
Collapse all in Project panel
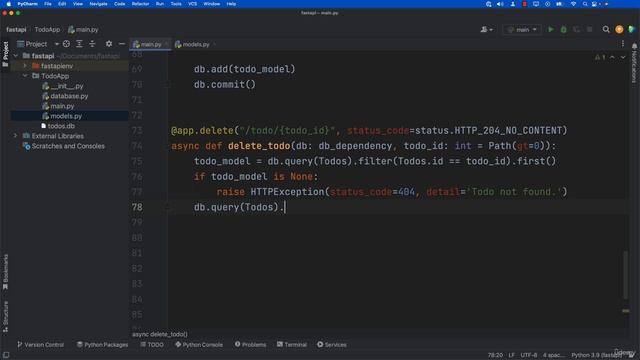[x=92, y=44]
